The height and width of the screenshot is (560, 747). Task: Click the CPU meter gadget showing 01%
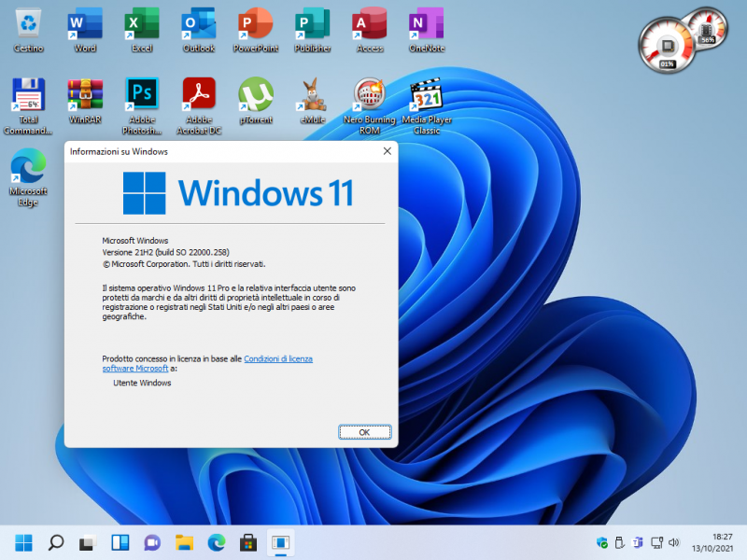pos(666,39)
